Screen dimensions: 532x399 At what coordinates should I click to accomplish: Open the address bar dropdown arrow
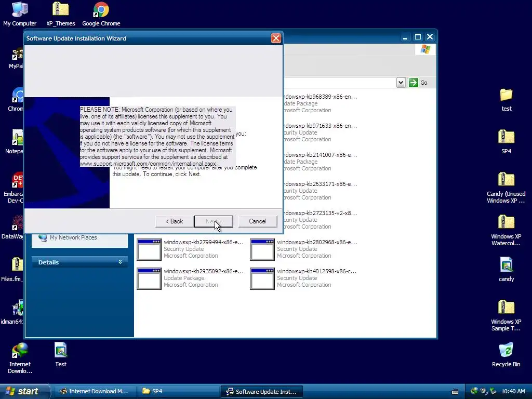coord(401,83)
